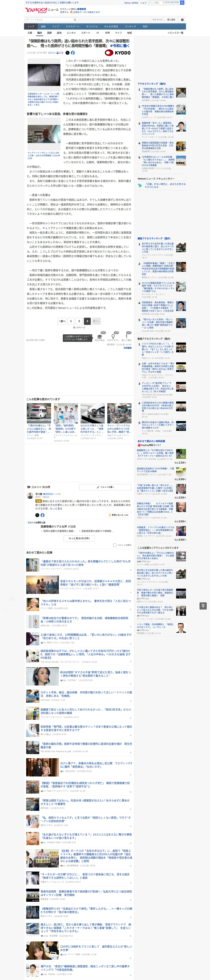
Task: Go to page 1 of the article
Action: (x=71, y=321)
